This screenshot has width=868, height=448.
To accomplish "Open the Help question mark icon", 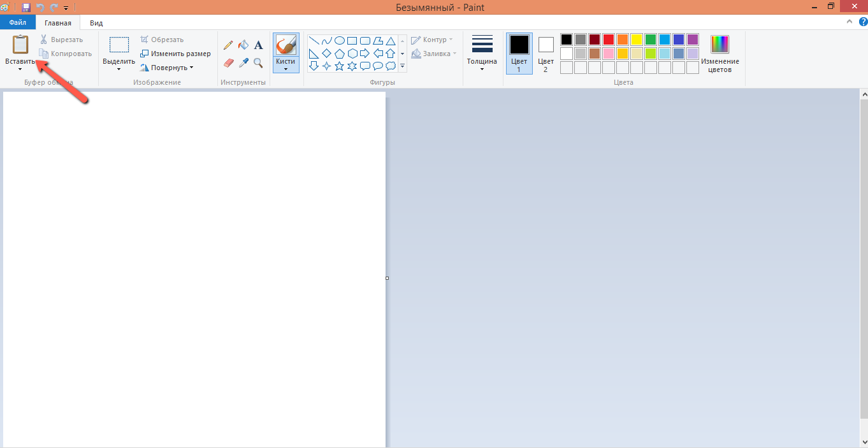I will [x=863, y=22].
